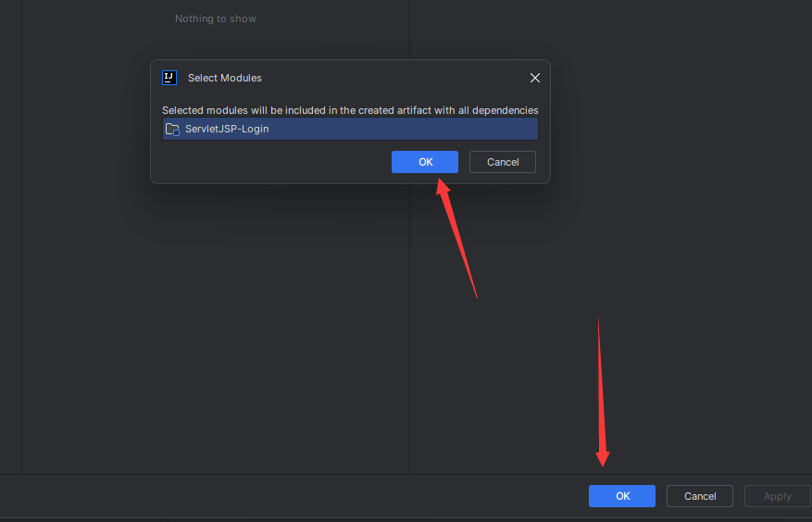Click the red arrow pointing at the bottom OK
This screenshot has width=812, height=522.
[x=601, y=389]
